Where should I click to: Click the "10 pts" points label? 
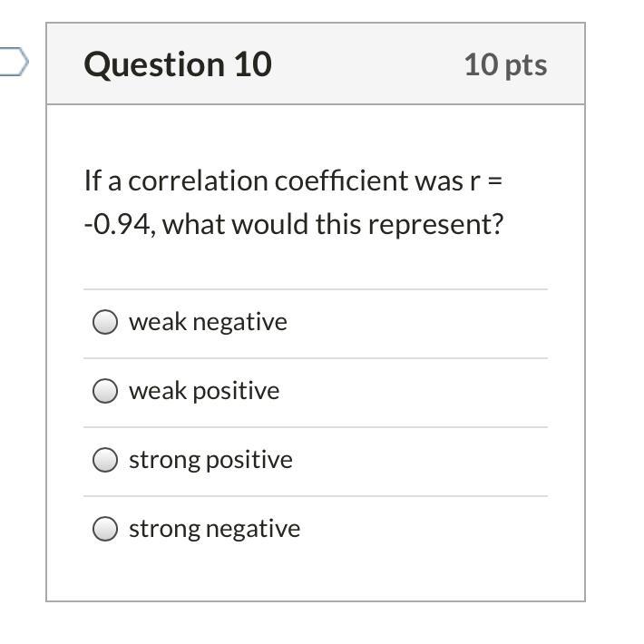(505, 64)
